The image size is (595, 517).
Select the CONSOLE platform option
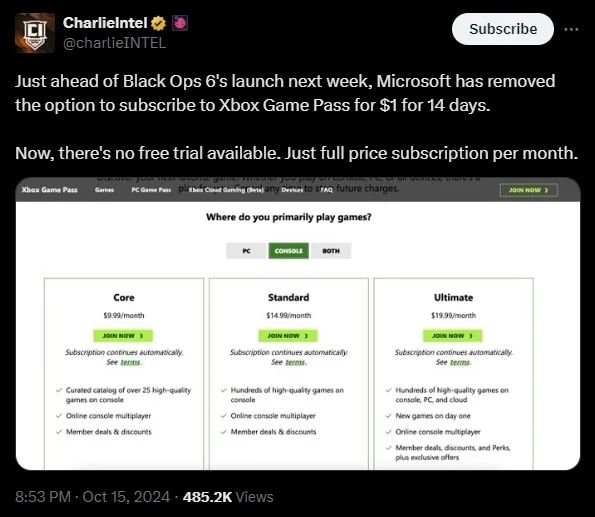click(289, 251)
